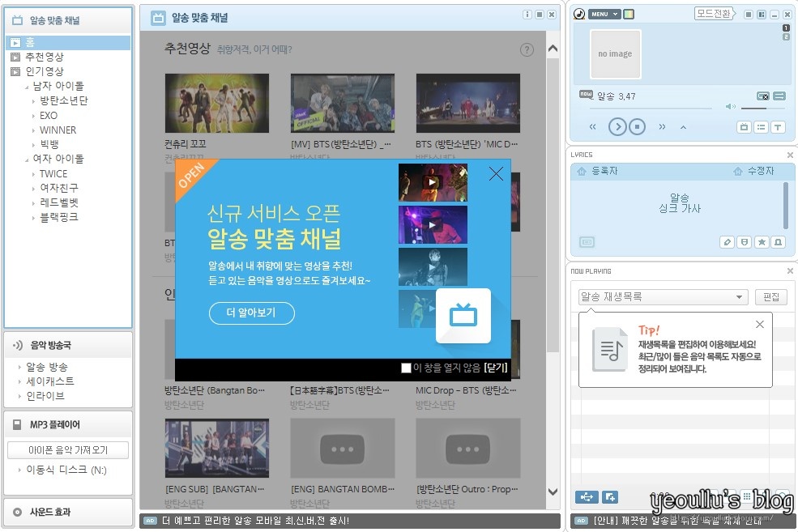798x532 pixels.
Task: Select 블랙핑크 in the sidebar tree
Action: click(59, 217)
